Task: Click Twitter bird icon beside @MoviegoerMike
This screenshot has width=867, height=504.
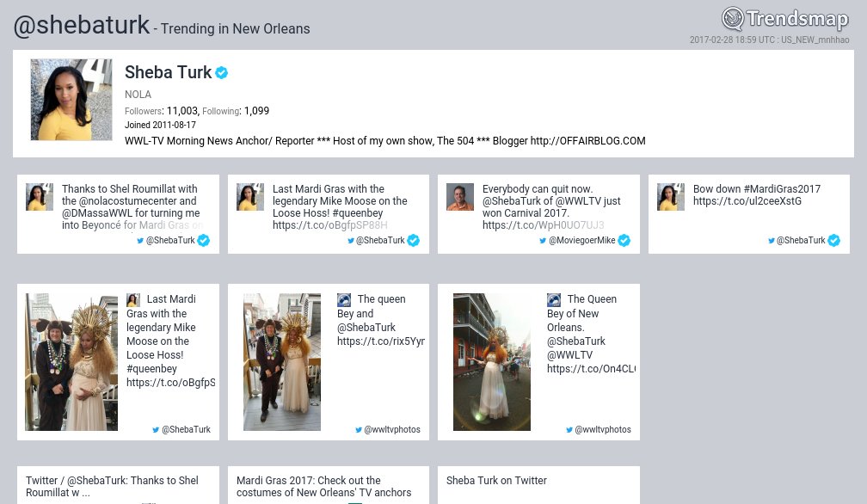Action: [543, 241]
